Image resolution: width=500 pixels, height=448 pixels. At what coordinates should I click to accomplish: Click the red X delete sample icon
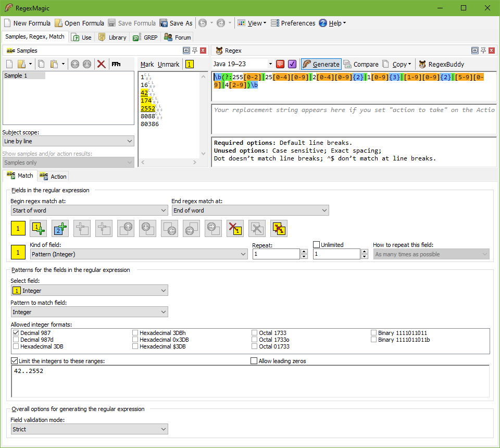tap(102, 64)
